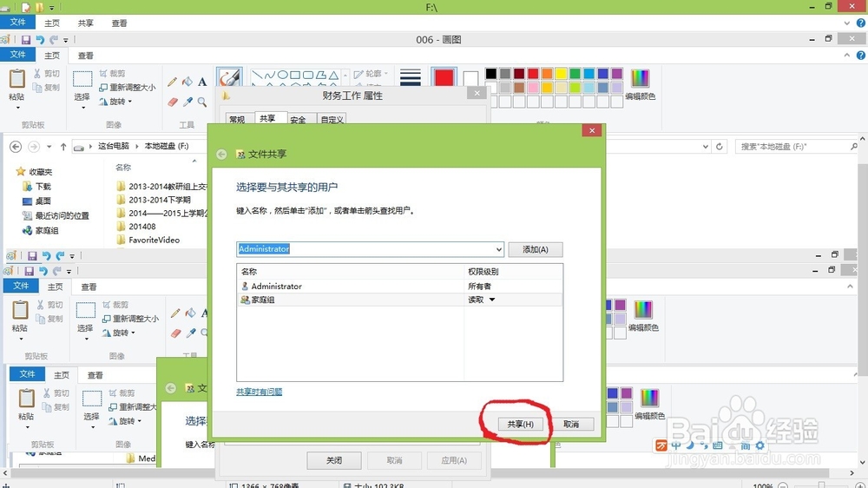Viewport: 868px width, 488px height.
Task: Go up one folder level in Explorer
Action: [63, 147]
